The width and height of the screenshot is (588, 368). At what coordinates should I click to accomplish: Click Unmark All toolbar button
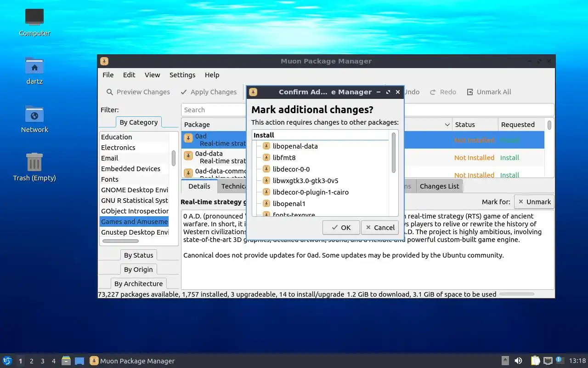(489, 92)
